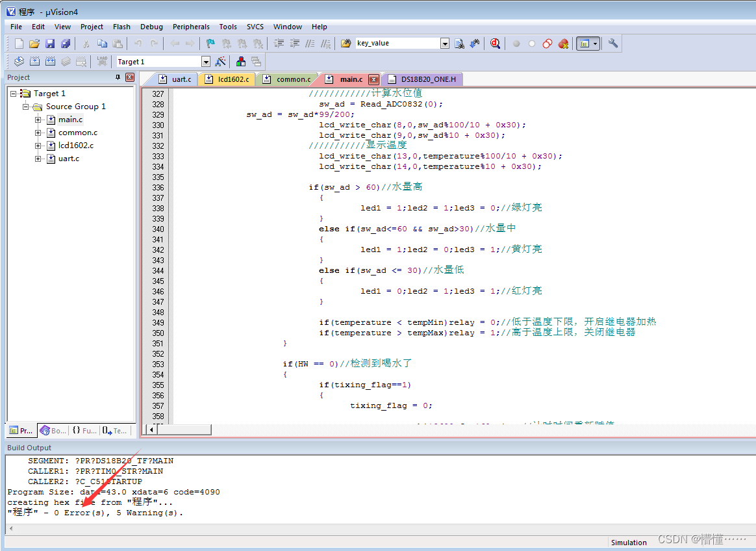Open the Peripherals menu
This screenshot has height=551, width=756.
coord(191,27)
